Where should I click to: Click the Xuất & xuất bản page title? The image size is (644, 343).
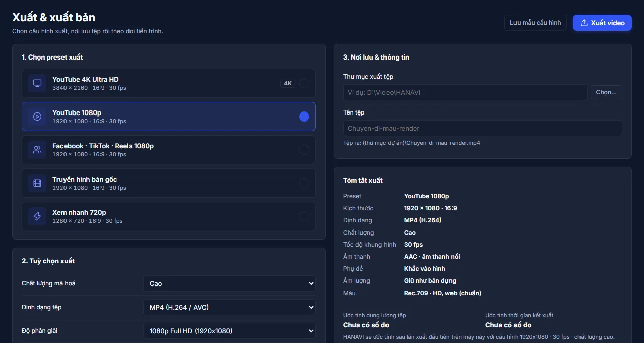tap(53, 17)
